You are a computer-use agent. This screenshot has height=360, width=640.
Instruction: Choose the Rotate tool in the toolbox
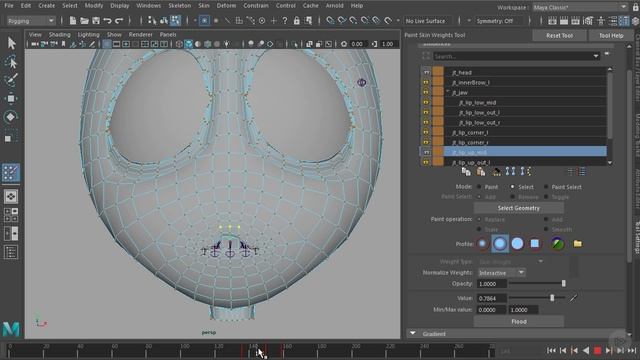point(11,117)
